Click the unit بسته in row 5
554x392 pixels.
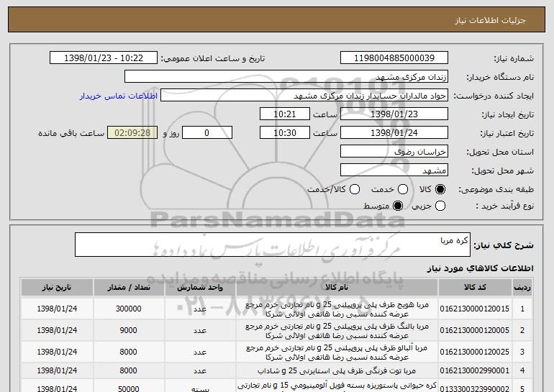(x=200, y=389)
